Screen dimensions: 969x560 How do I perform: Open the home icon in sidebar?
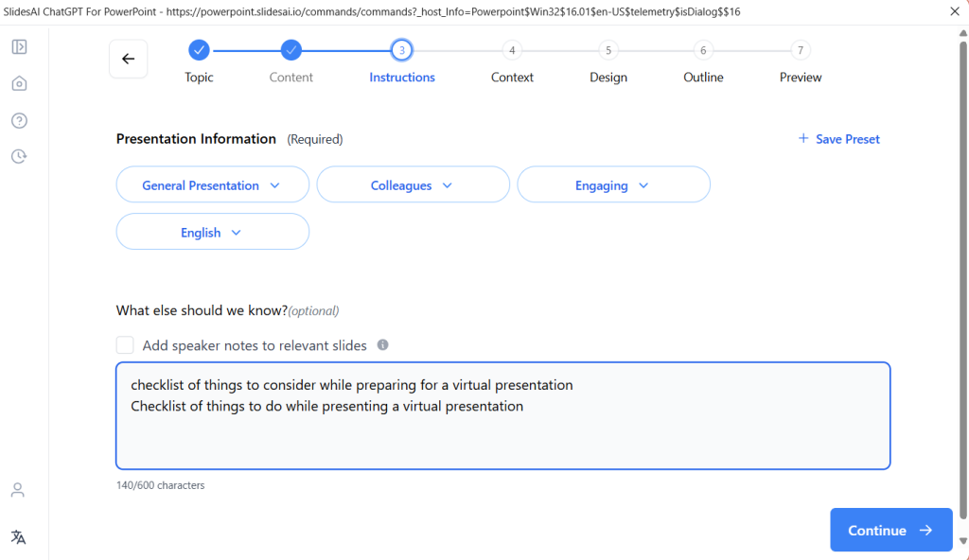tap(19, 83)
